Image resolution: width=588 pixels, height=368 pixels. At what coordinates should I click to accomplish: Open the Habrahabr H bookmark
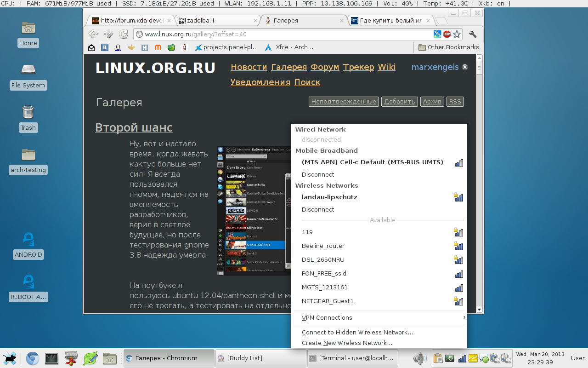(145, 47)
